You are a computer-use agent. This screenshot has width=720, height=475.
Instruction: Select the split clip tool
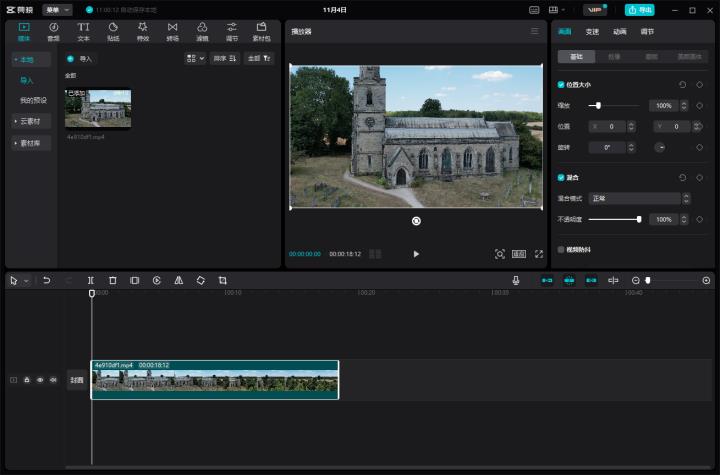[x=90, y=281]
